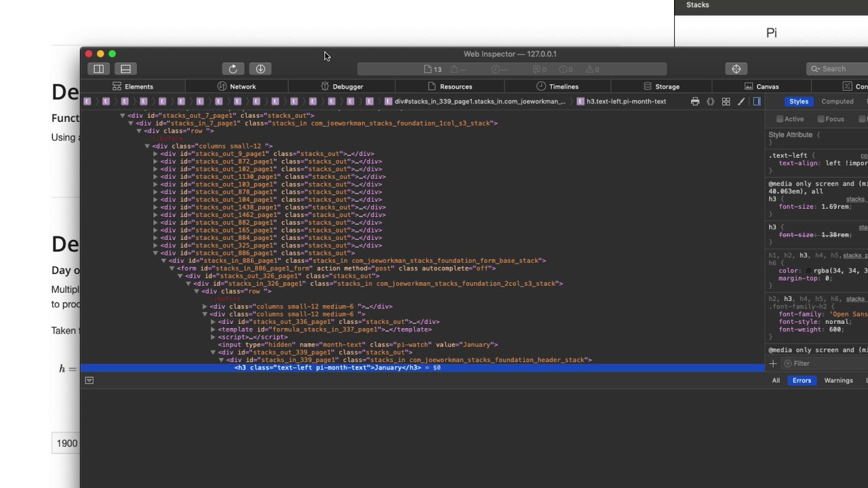
Task: Click the margin-top value 0
Action: [827, 279]
